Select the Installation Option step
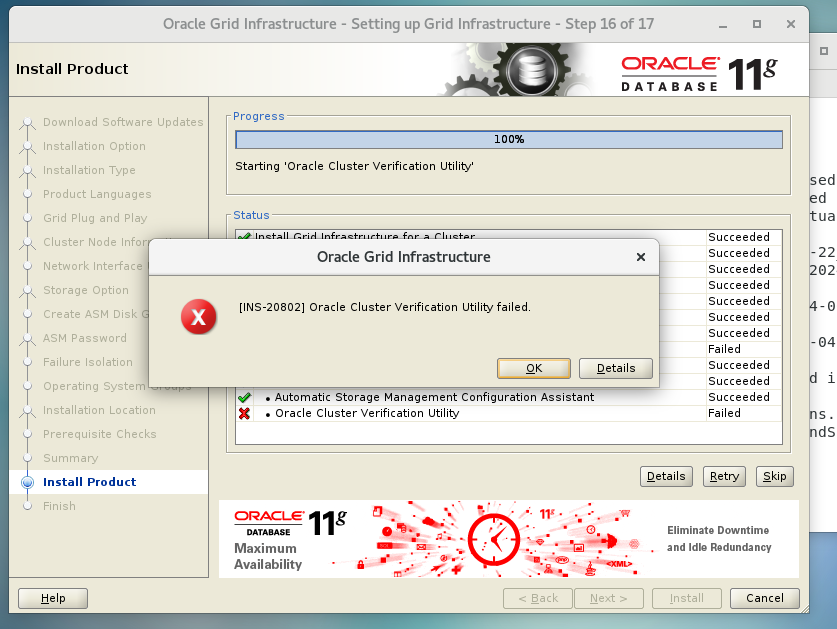This screenshot has height=629, width=837. (94, 146)
